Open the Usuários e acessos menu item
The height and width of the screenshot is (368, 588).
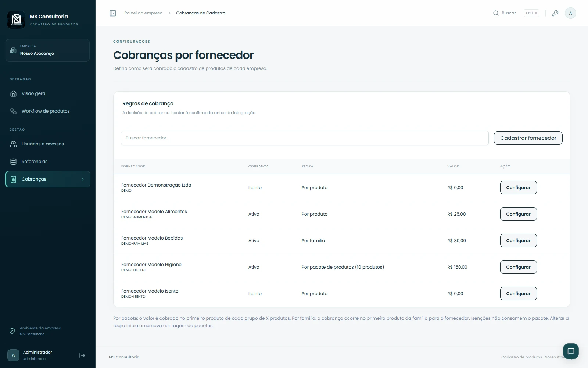tap(48, 144)
